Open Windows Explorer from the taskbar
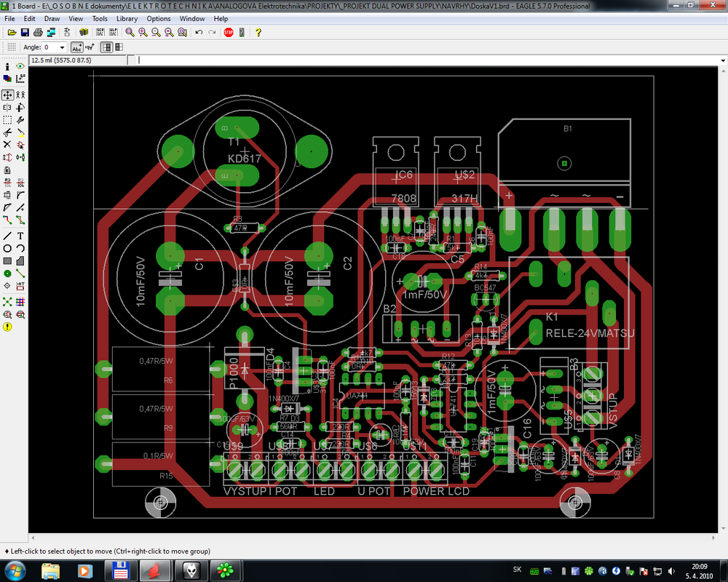The height and width of the screenshot is (582, 728). point(51,570)
